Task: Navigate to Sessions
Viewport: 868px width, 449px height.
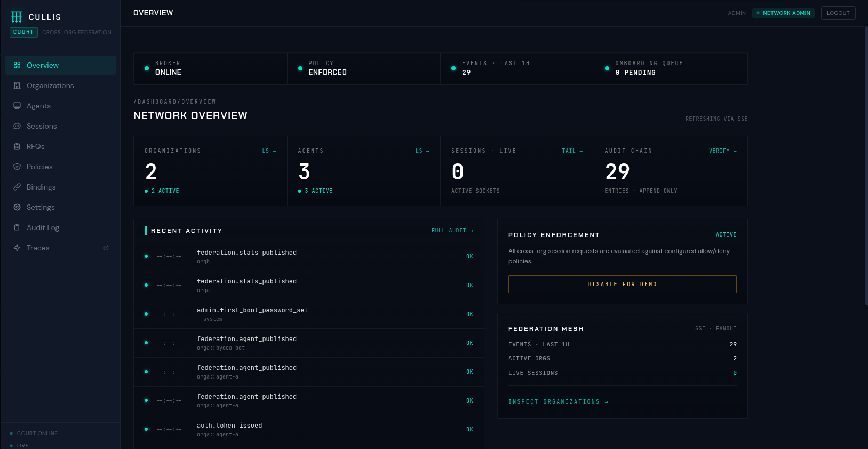Action: click(x=60, y=126)
